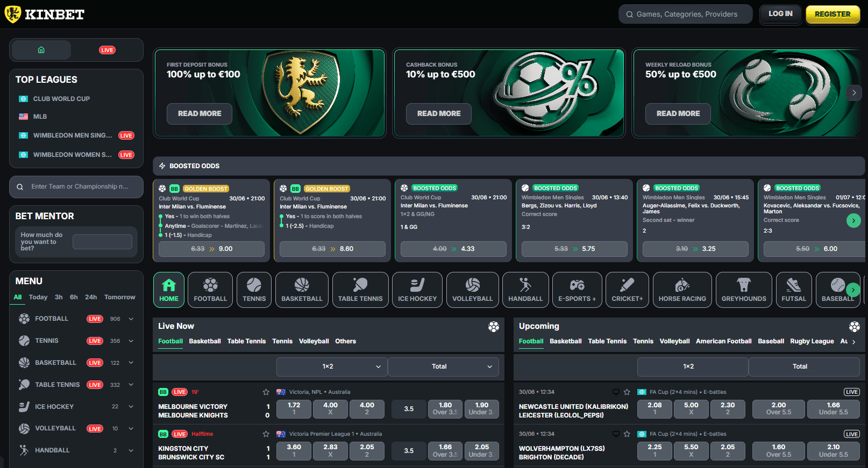The height and width of the screenshot is (468, 868).
Task: Select the Futsal sport tile
Action: click(x=794, y=290)
